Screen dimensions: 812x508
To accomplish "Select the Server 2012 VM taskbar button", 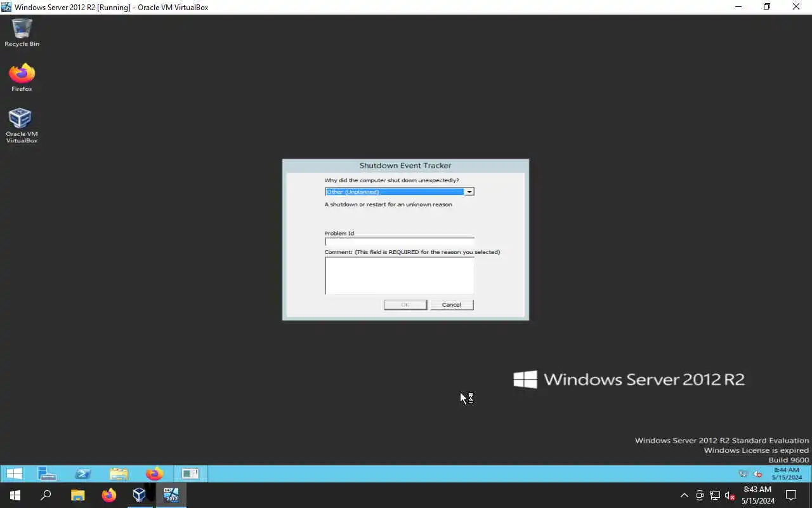I will coord(171,495).
